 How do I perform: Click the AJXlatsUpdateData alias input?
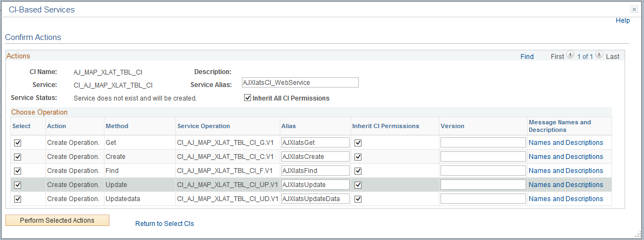coord(316,199)
